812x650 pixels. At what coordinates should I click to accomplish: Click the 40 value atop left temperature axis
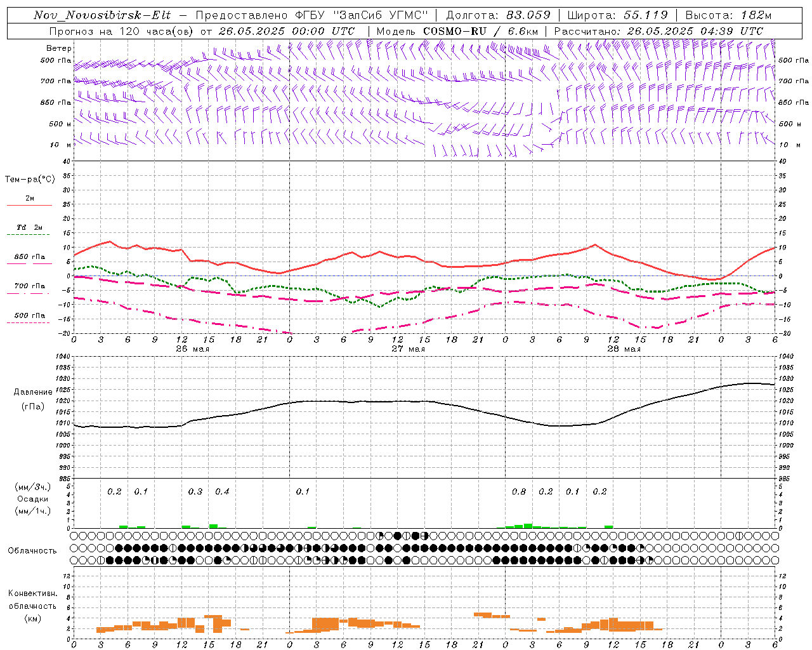point(66,161)
